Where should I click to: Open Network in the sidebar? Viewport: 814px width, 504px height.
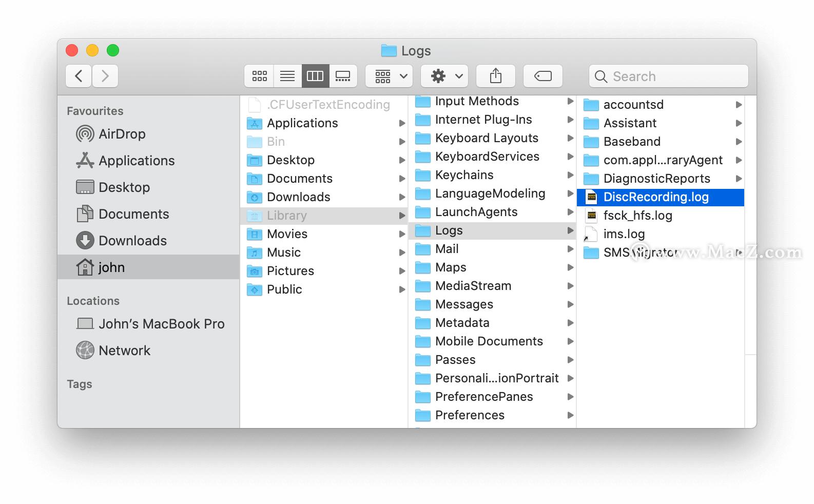tap(148, 351)
